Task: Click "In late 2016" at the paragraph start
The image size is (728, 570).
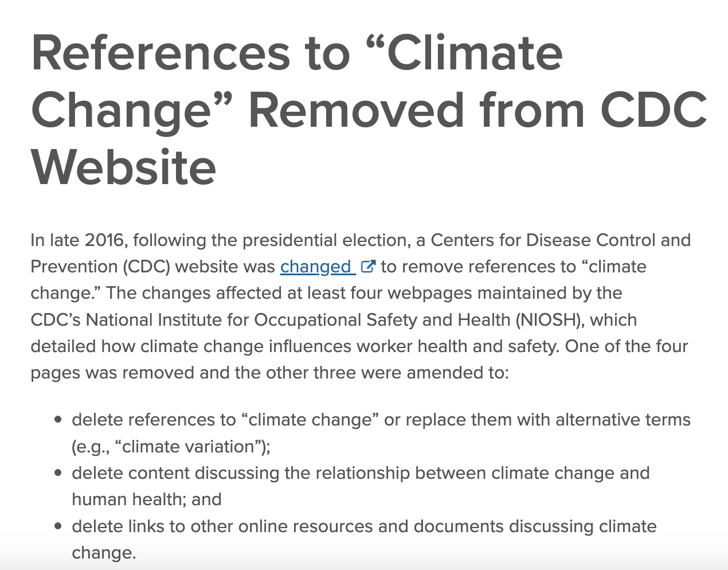Action: (77, 240)
